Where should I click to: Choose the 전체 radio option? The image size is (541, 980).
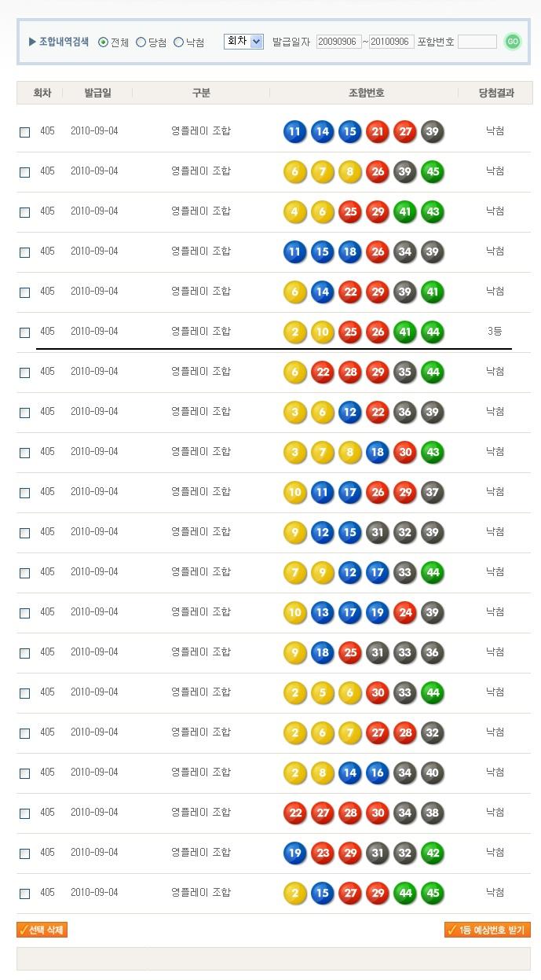tap(104, 42)
